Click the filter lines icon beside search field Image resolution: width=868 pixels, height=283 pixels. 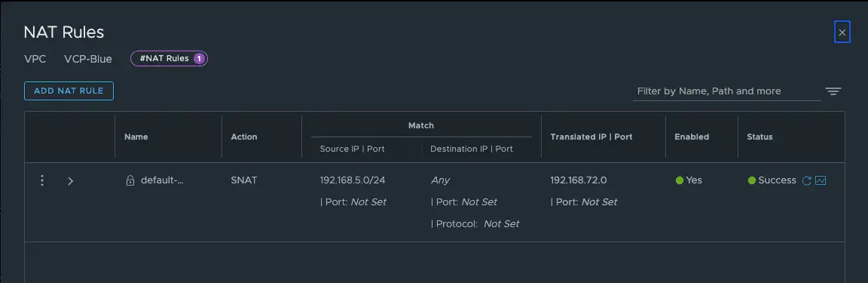pos(833,91)
